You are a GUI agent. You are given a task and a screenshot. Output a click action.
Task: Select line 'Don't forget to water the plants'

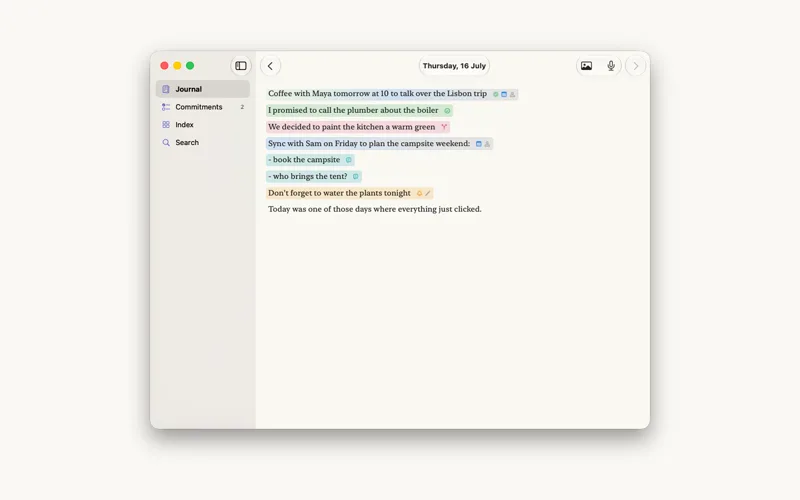[x=349, y=193]
